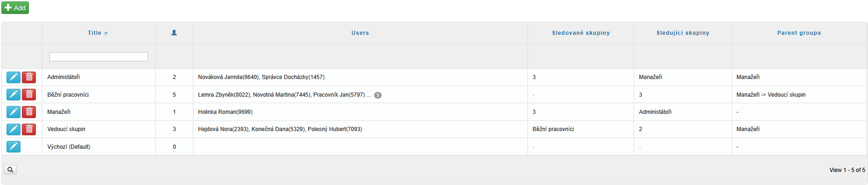Focus the Title filter input field

pyautogui.click(x=99, y=57)
